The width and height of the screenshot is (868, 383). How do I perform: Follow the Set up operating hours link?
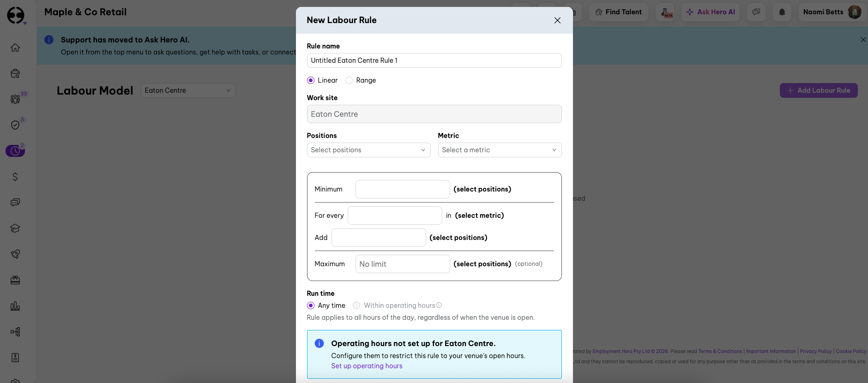367,366
